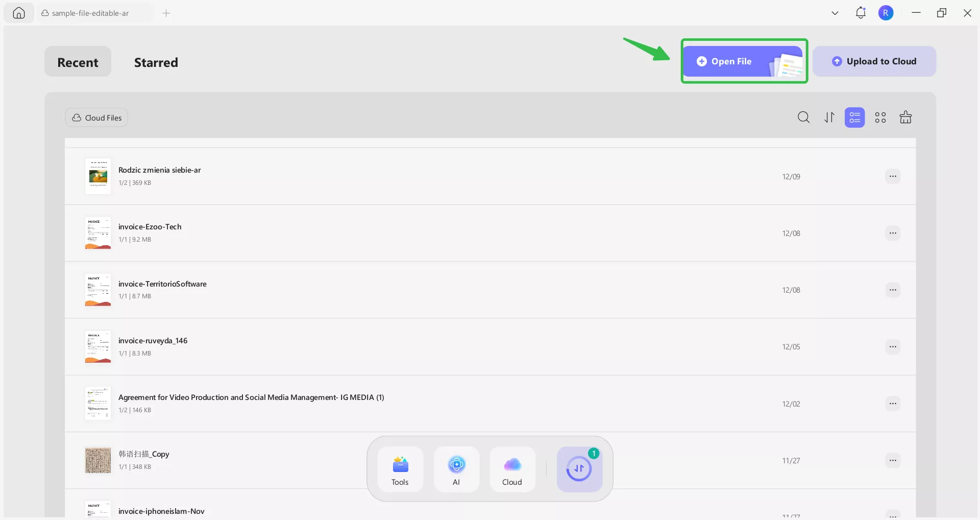Select file name invoice-Ezoo-Tech
Screen dimensions: 980x520
(x=150, y=227)
